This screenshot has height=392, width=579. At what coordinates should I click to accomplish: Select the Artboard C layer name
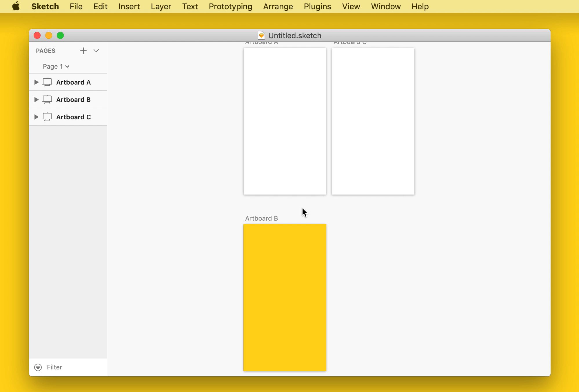(73, 117)
